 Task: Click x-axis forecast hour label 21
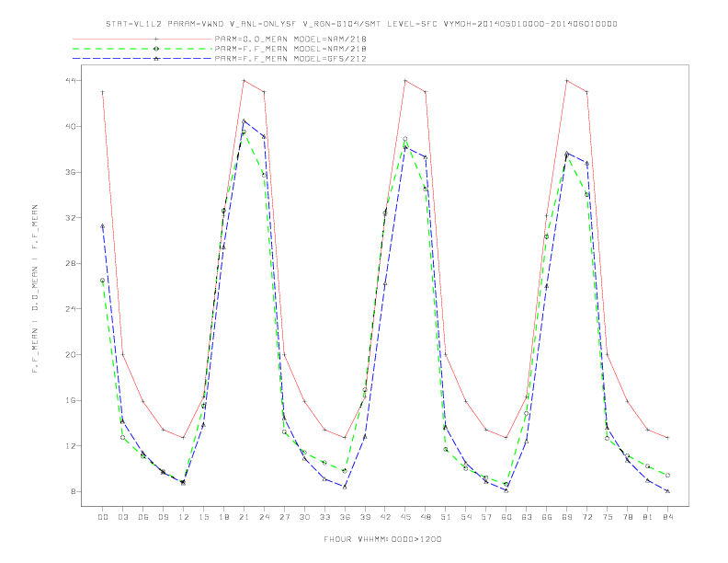pos(244,517)
